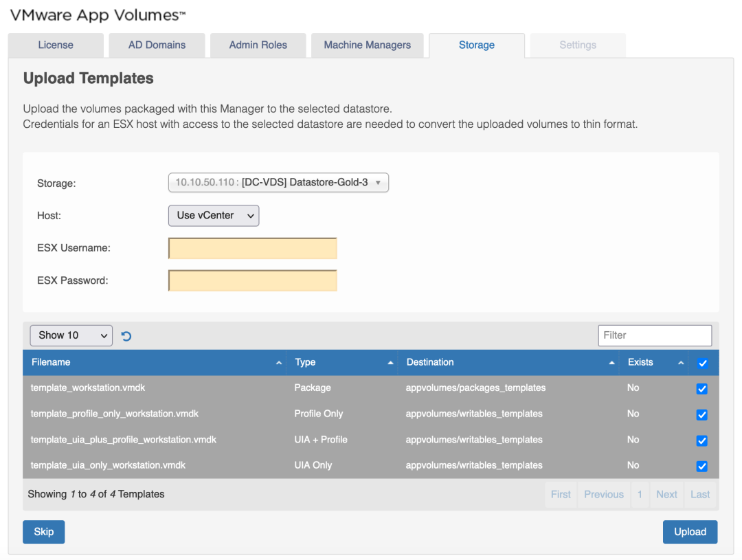
Task: Click appvolumes/packages_templates destination cell
Action: (x=475, y=388)
